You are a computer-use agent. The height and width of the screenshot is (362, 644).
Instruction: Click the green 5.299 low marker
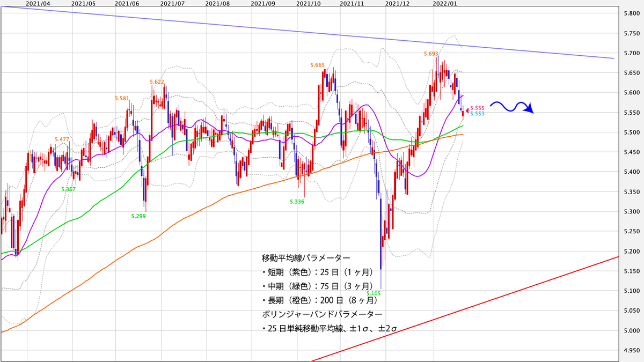coord(138,216)
